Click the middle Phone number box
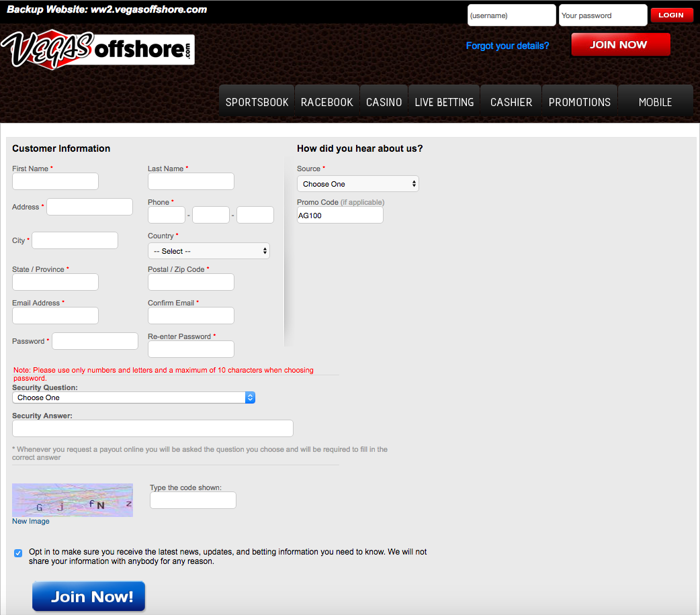Viewport: 700px width, 615px height. 211,215
